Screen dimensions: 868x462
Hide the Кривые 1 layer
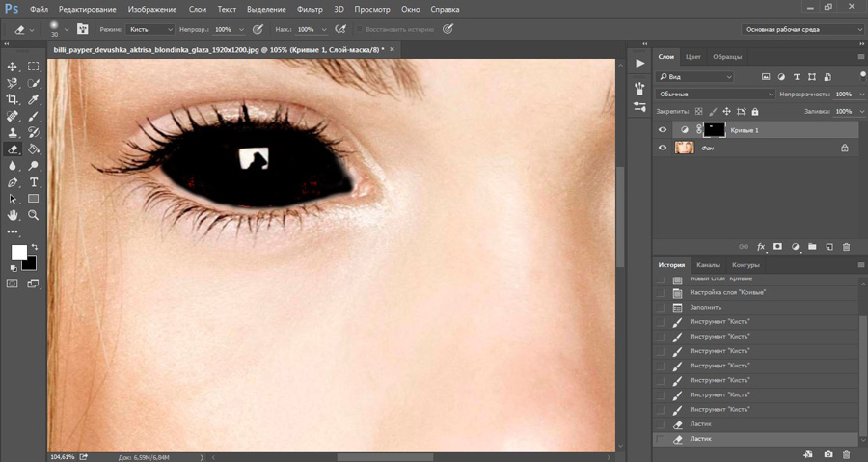[x=662, y=130]
